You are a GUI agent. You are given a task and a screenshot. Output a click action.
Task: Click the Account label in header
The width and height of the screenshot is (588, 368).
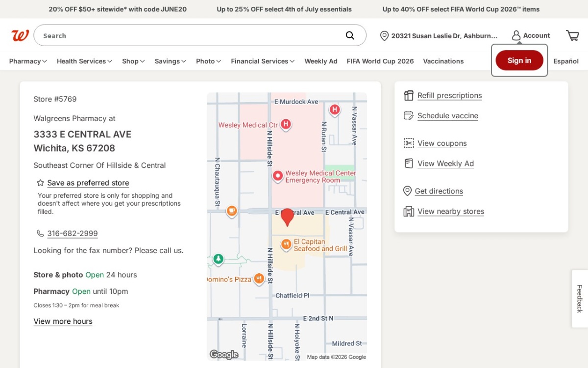point(537,35)
